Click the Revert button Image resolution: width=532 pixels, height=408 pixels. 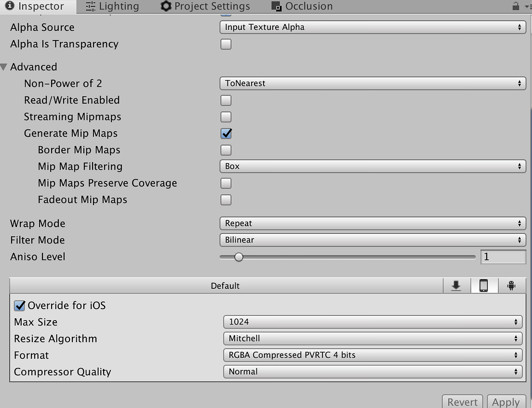coord(462,402)
